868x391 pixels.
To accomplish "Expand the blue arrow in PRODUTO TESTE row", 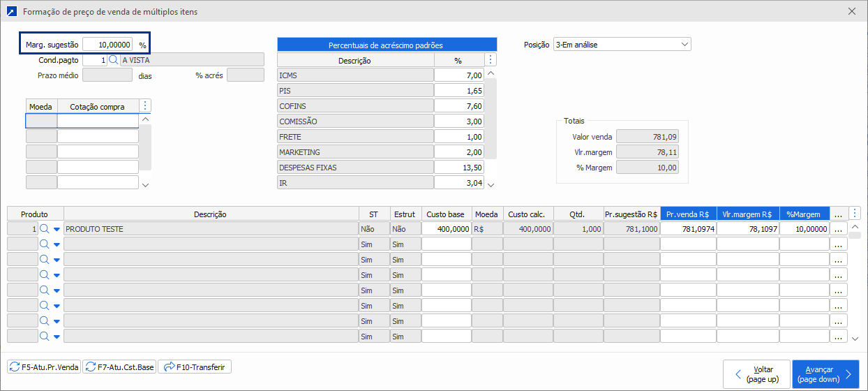I will coord(57,229).
